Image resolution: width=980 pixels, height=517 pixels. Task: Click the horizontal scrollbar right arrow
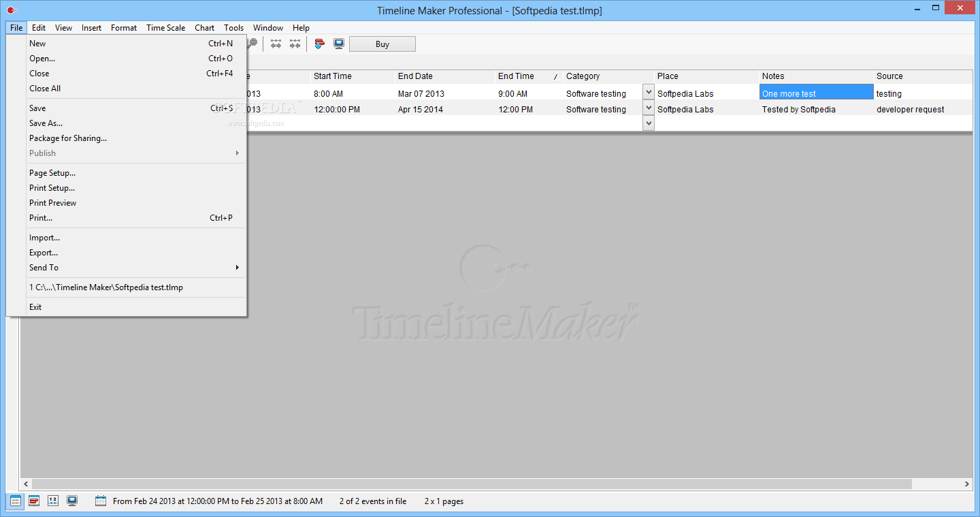click(967, 484)
